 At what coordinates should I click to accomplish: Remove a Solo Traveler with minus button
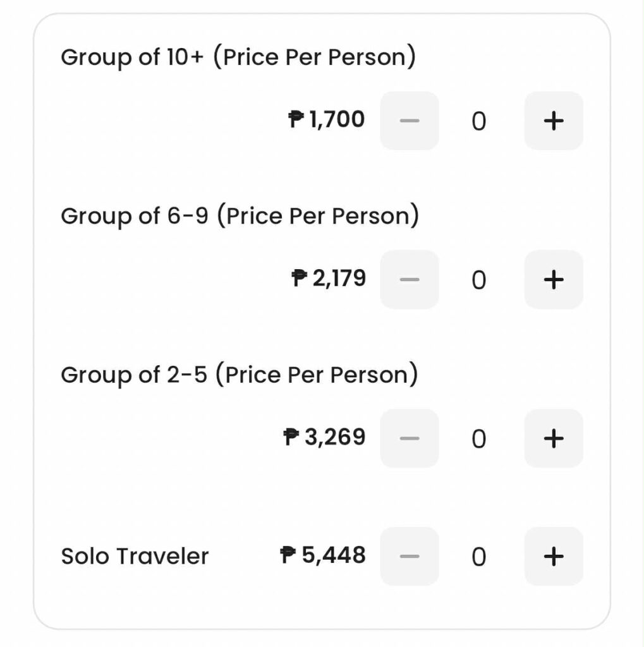(410, 557)
